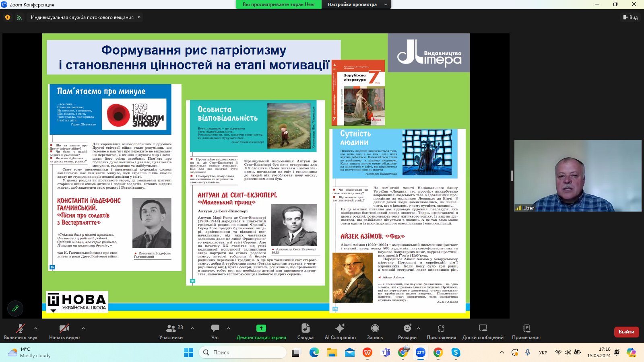Click the Screen Share icon
This screenshot has height=362, width=644.
[261, 328]
